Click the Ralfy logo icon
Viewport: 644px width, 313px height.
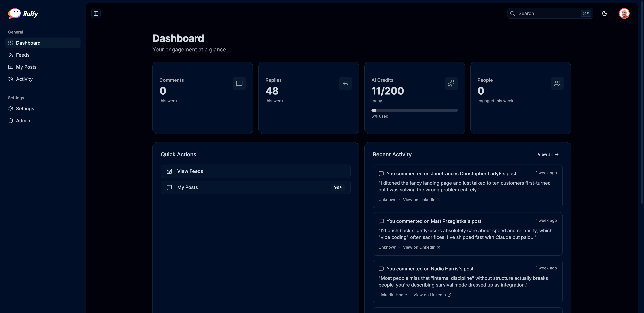[14, 13]
